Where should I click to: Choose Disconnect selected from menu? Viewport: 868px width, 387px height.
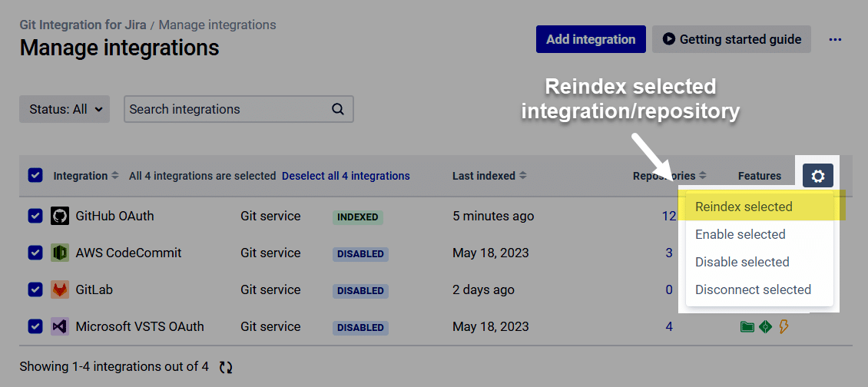(753, 289)
